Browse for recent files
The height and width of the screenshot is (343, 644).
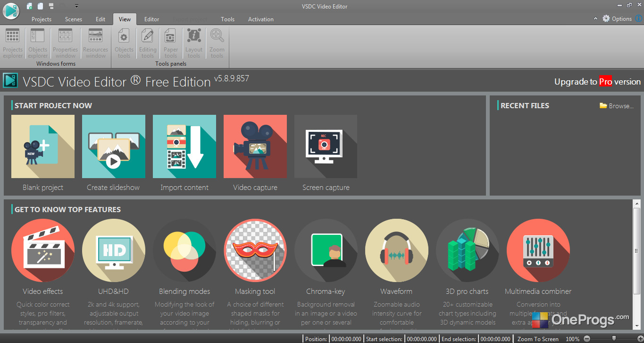[617, 106]
